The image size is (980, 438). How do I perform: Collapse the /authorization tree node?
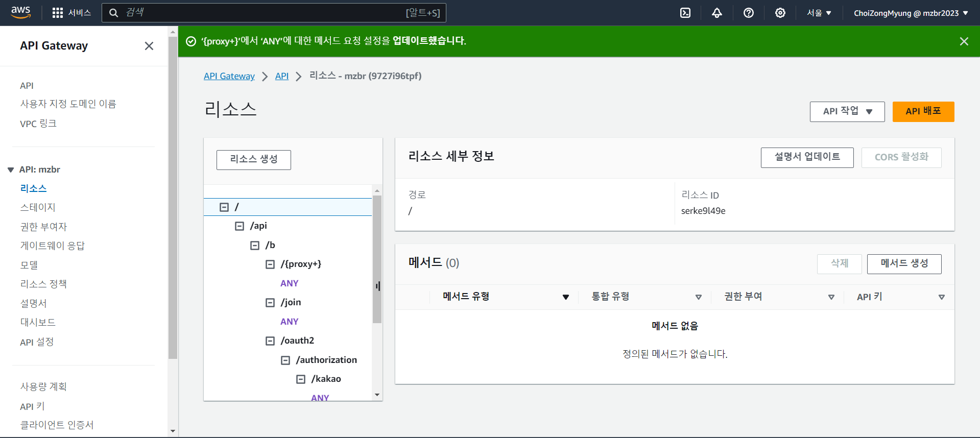click(285, 360)
